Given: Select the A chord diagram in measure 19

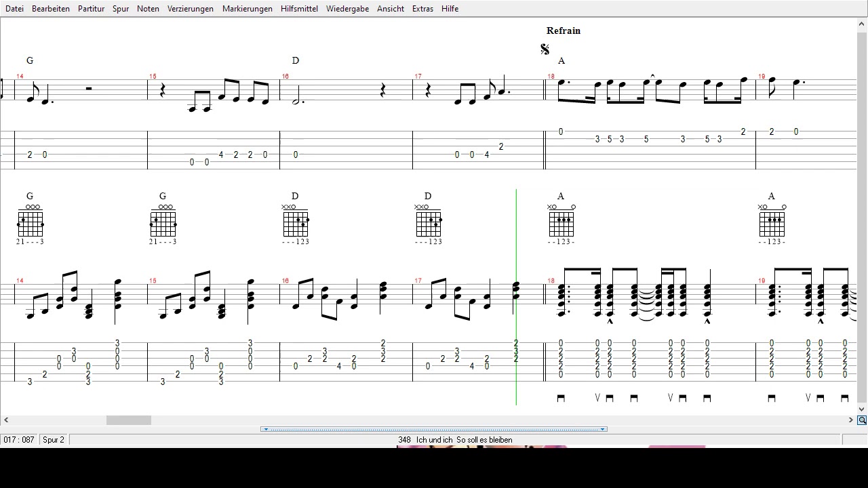Looking at the screenshot, I should point(772,220).
